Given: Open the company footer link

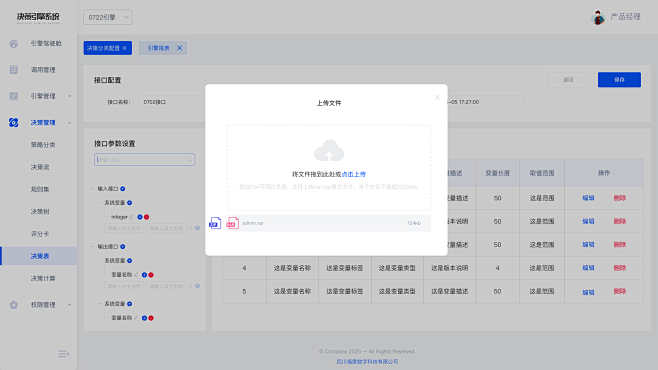Looking at the screenshot, I should click(x=367, y=361).
